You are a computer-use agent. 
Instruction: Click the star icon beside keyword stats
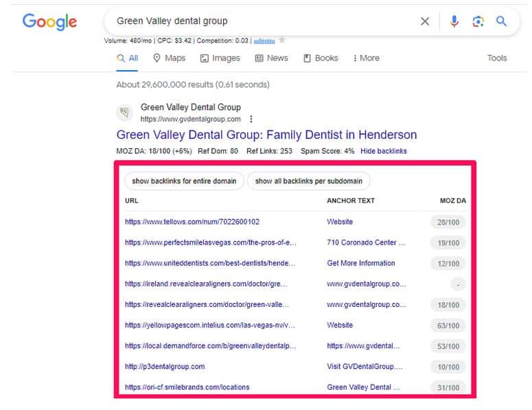(281, 41)
